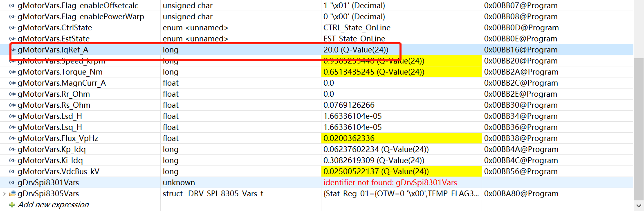Click the variable icon beside gMotorVars.Flag_enableOffsetcalc
This screenshot has height=211, width=644.
click(x=12, y=6)
